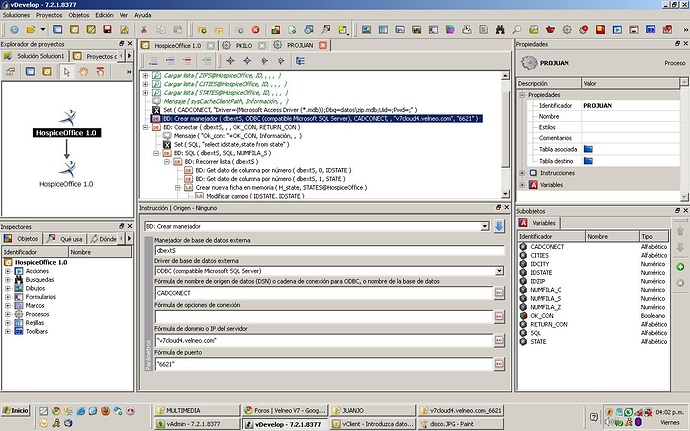Click the color blocks toolbar icon
The width and height of the screenshot is (690, 431).
(x=275, y=30)
